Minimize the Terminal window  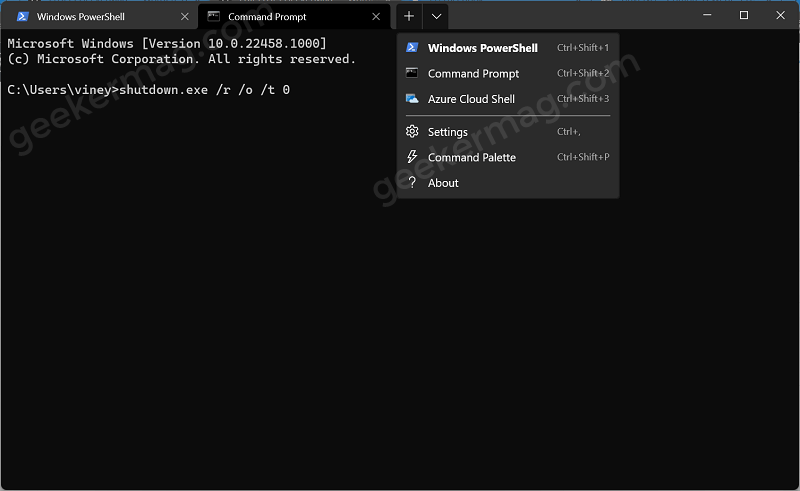tap(707, 15)
